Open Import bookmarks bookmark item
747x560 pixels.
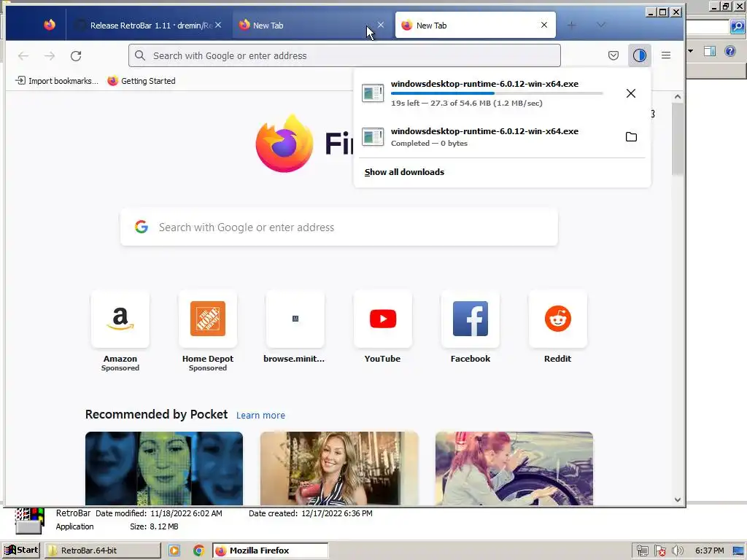coord(57,81)
